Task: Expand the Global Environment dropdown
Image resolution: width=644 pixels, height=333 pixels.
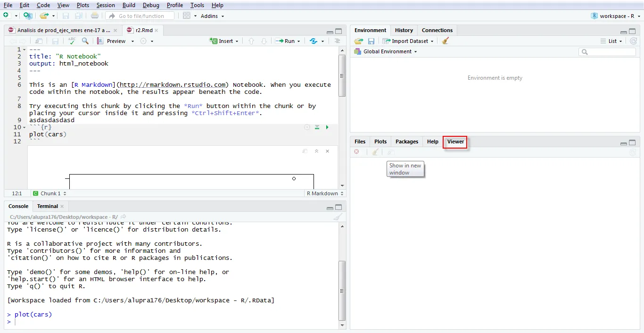Action: 390,51
